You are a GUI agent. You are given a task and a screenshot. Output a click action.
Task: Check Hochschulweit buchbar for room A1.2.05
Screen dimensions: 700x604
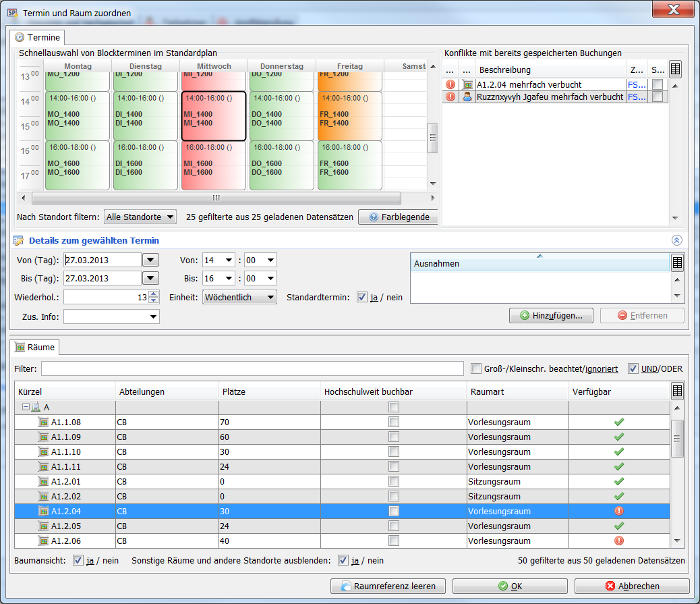(x=393, y=526)
